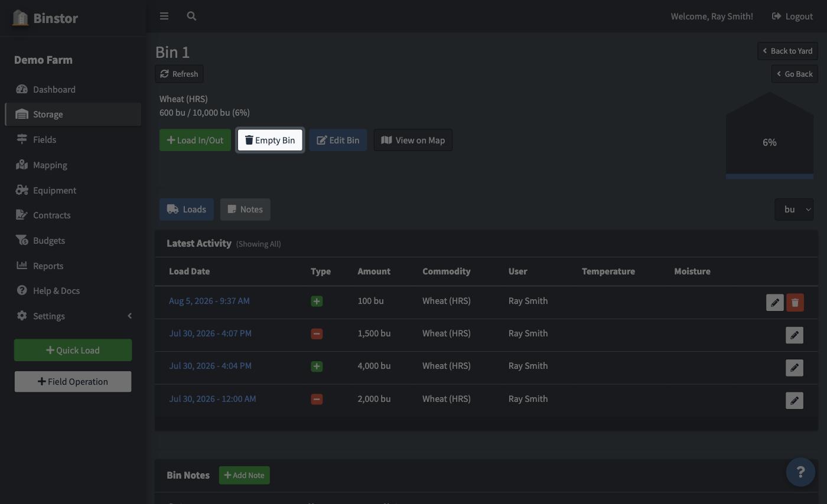Click the Load In/Out button
Image resolution: width=827 pixels, height=504 pixels.
coord(195,140)
